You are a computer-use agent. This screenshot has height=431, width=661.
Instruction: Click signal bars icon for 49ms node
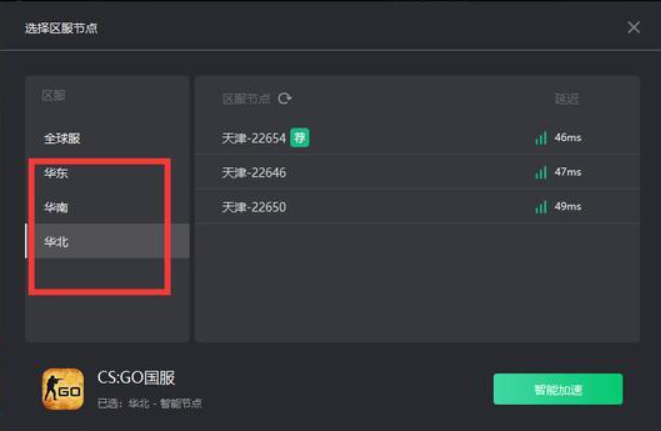point(541,207)
